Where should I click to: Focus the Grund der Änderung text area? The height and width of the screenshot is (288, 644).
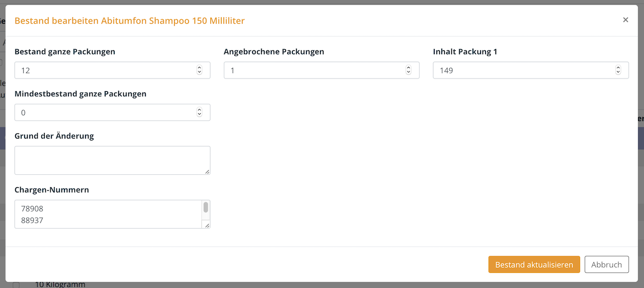tap(112, 161)
